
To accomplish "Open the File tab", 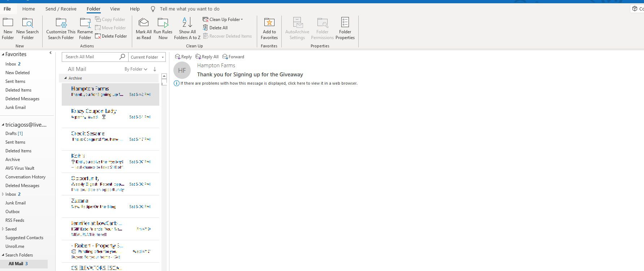I will point(7,9).
